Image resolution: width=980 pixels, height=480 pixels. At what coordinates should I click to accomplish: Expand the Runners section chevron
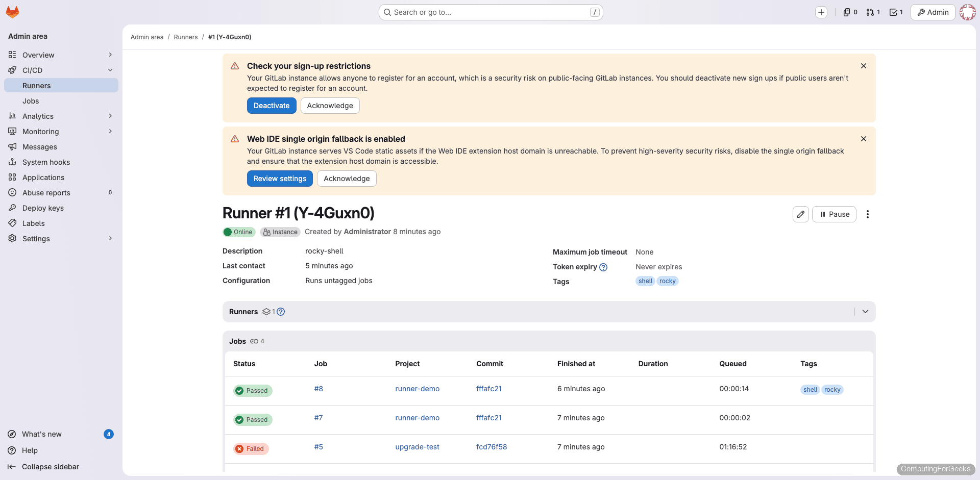[865, 311]
